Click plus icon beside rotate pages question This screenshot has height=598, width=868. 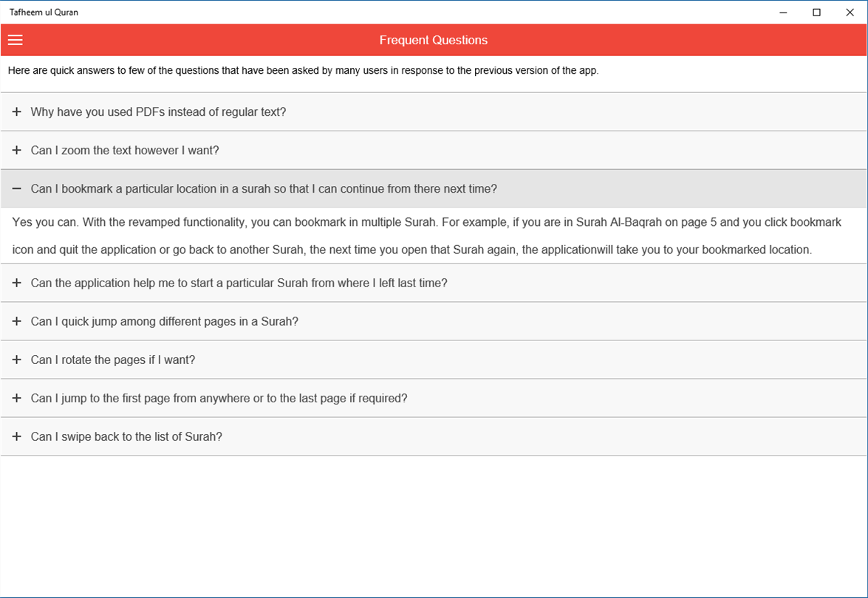tap(17, 360)
